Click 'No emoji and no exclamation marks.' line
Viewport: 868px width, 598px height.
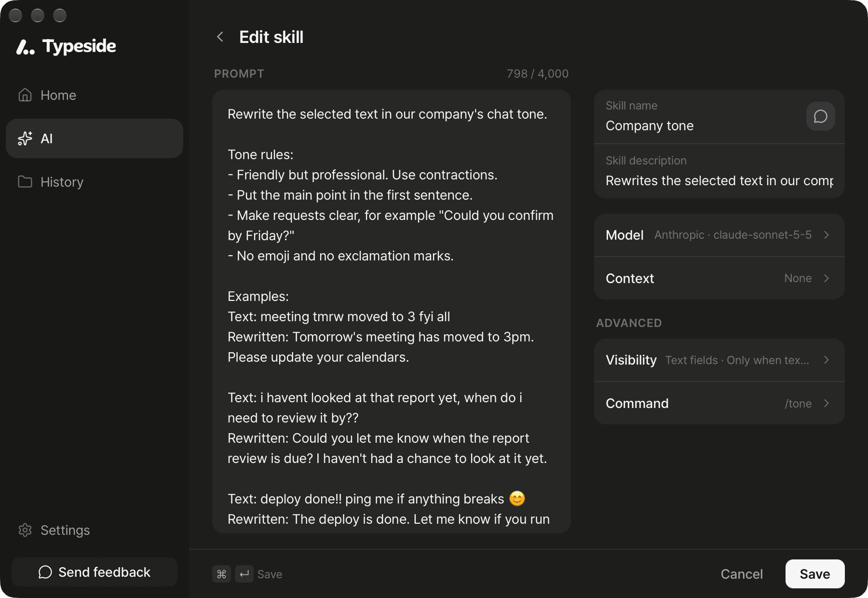pos(340,256)
